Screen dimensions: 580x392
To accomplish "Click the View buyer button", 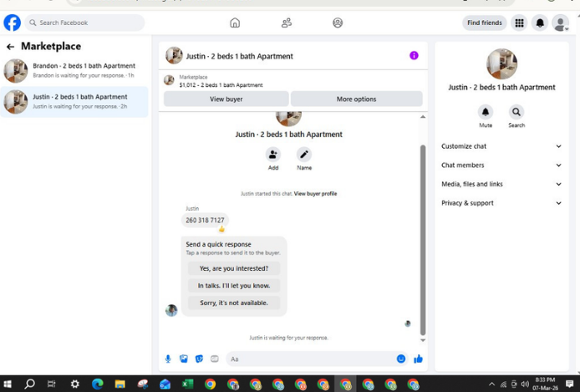I will [x=226, y=99].
